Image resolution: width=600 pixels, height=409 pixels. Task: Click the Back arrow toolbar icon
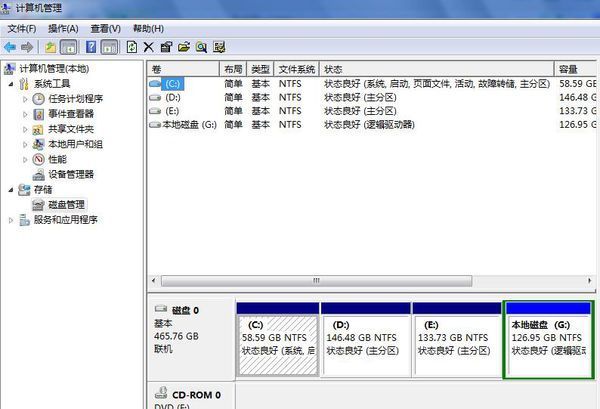(10, 47)
